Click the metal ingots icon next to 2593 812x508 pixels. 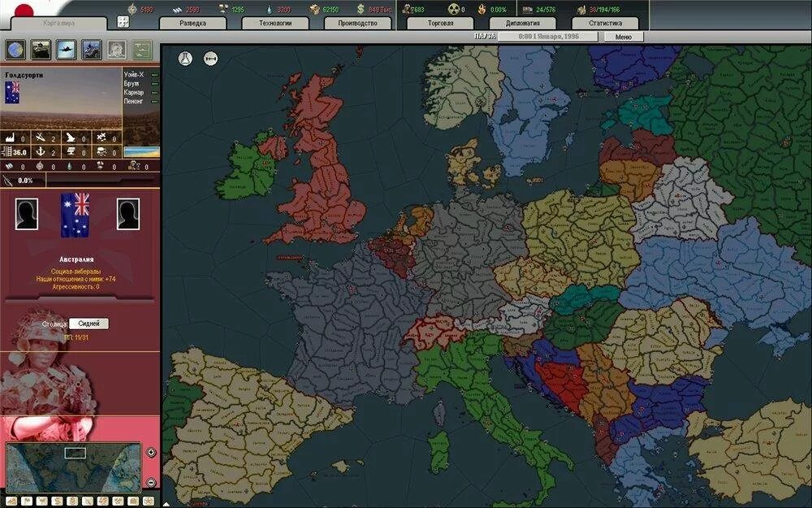tap(177, 9)
